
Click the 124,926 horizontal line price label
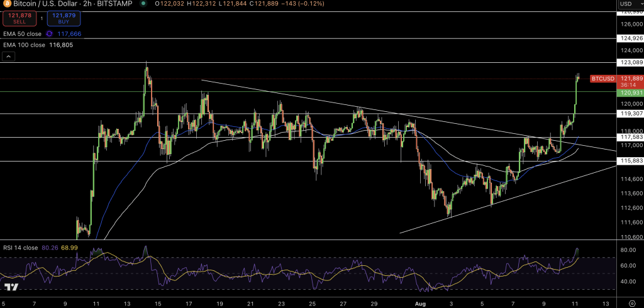(x=630, y=38)
